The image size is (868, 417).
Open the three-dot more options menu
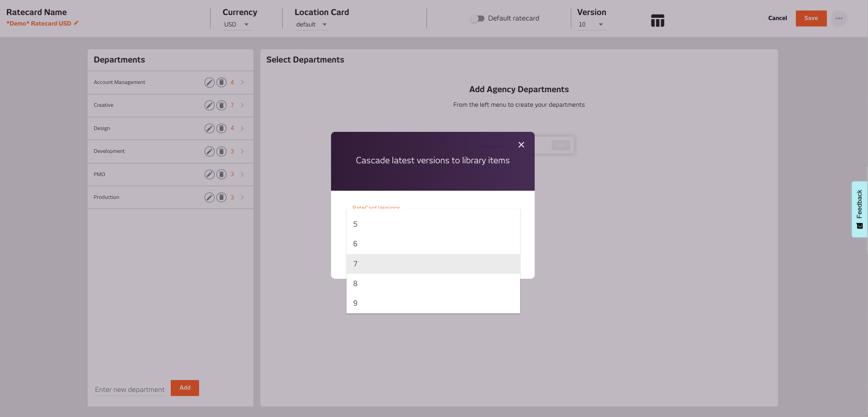[839, 18]
